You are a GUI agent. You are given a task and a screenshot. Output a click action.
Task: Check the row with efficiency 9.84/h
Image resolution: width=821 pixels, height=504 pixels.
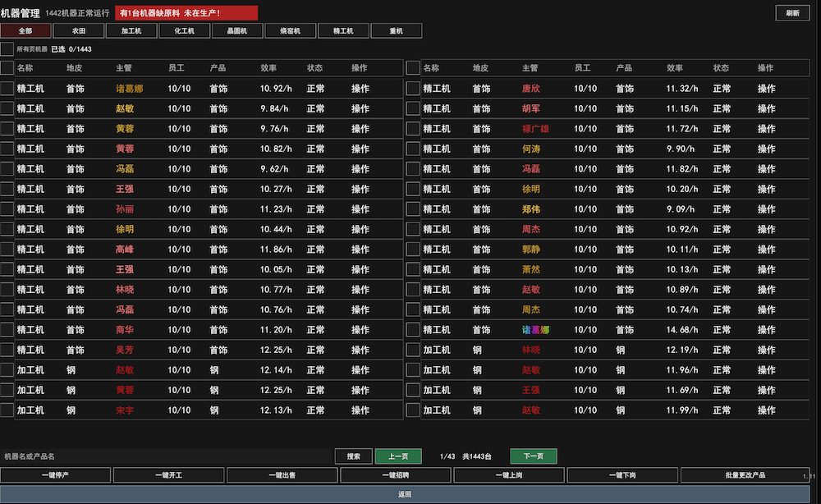7,108
